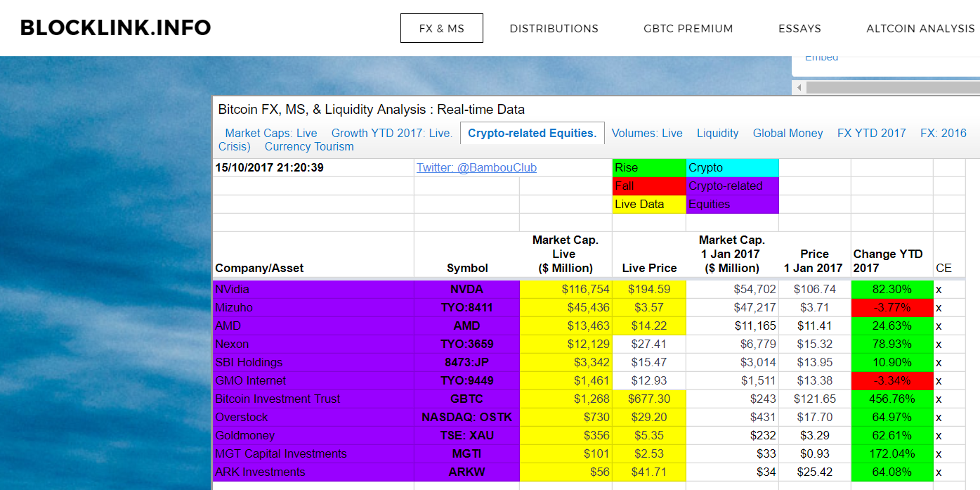Open the GBTC PREMIUM nav item
Screen dimensions: 980x490
tap(688, 29)
